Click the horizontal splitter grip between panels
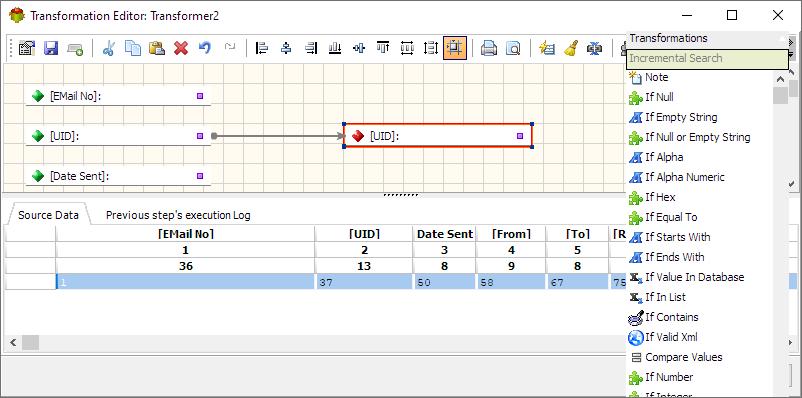Viewport: 802px width, 398px height. (x=401, y=195)
